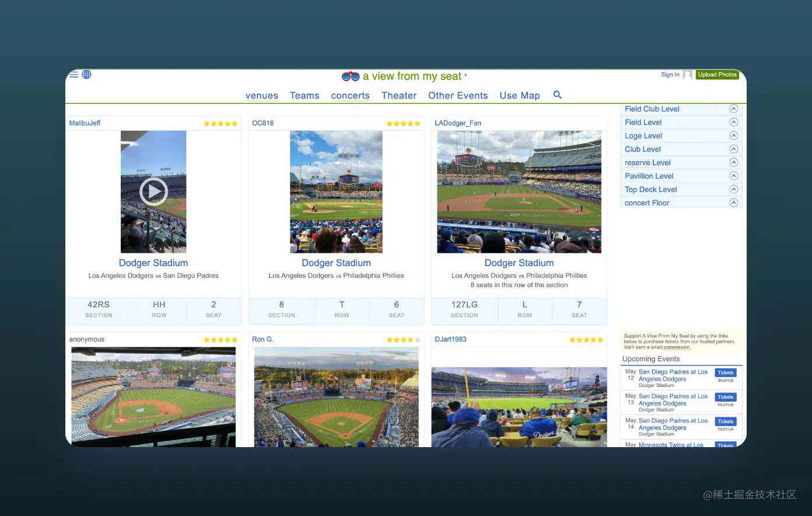Expand the Top Deck Level chevron
Screen dimensions: 812x516
click(734, 189)
